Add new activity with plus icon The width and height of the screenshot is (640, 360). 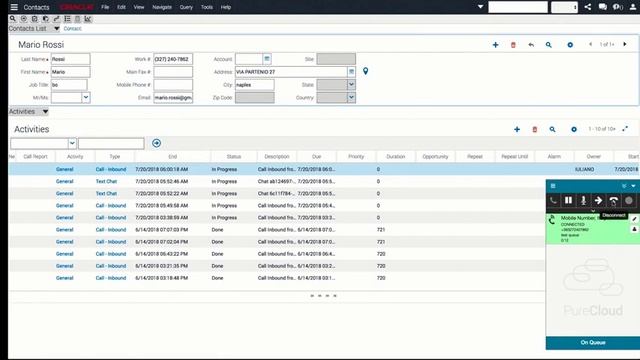click(517, 129)
